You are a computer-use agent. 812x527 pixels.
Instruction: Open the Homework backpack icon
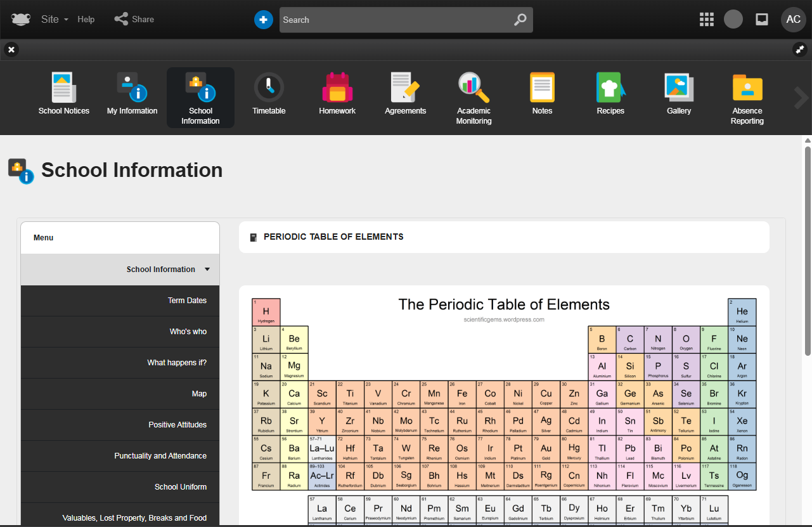(x=337, y=88)
